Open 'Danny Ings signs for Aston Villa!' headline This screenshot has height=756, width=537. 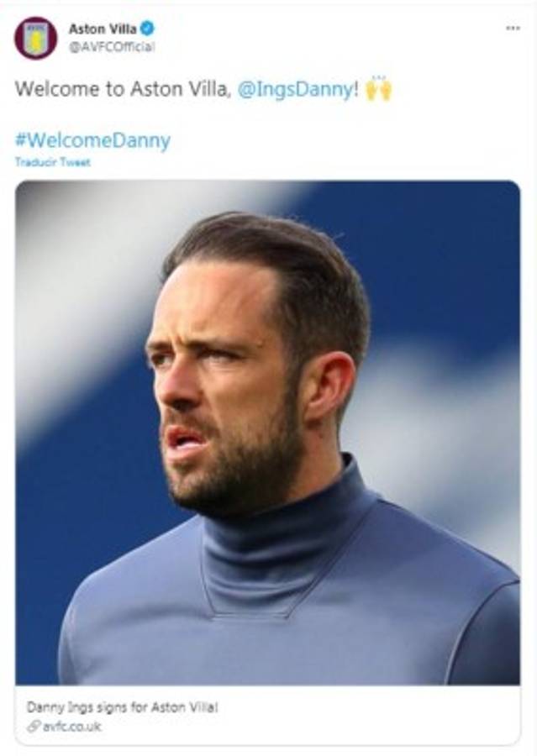[123, 707]
